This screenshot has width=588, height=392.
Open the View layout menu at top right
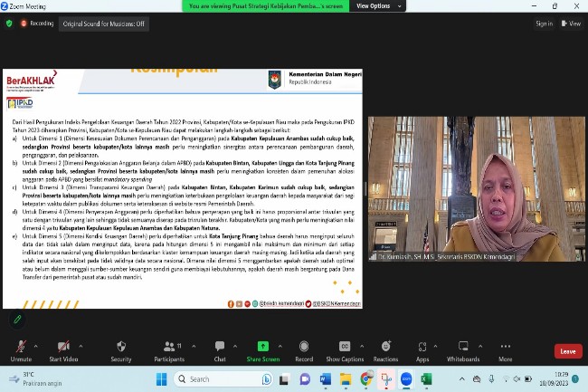pos(571,24)
